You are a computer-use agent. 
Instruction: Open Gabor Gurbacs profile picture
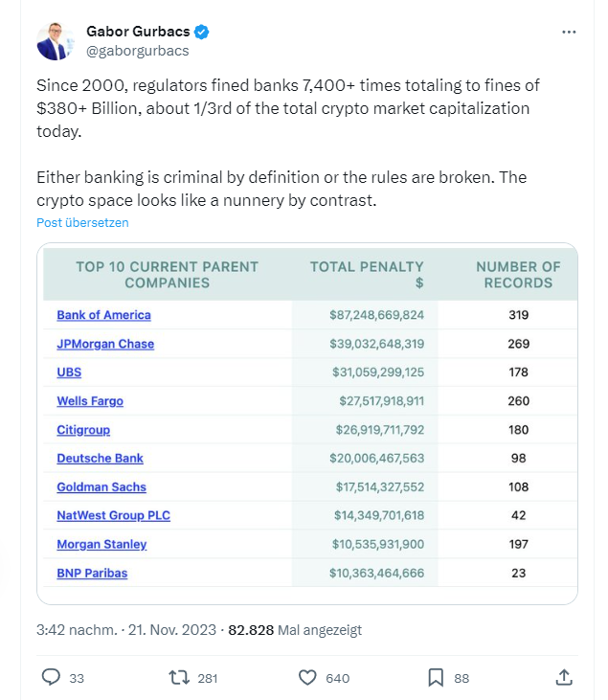[x=55, y=41]
